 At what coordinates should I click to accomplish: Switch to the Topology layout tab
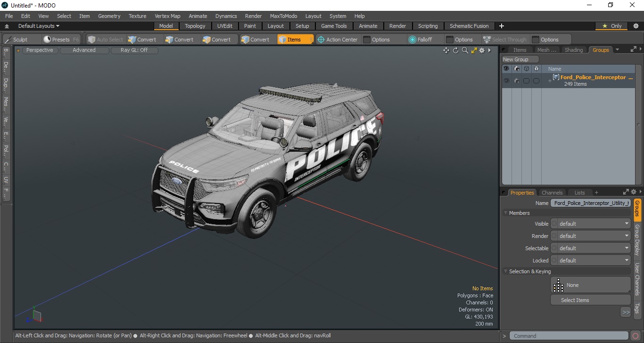195,26
